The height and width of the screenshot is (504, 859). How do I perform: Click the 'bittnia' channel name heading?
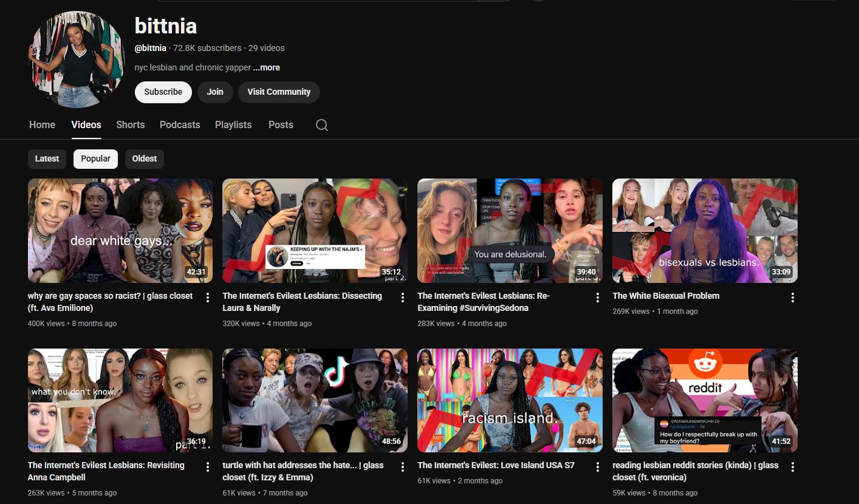[166, 26]
